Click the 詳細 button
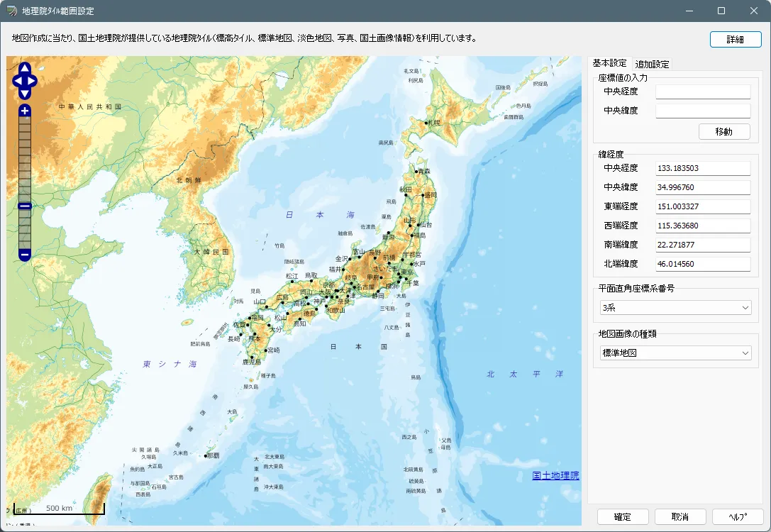This screenshot has height=532, width=771. (735, 39)
